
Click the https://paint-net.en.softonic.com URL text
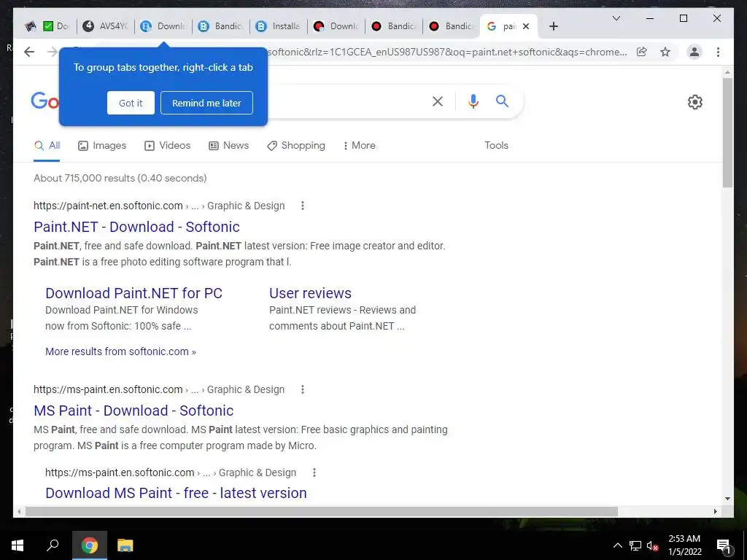108,206
